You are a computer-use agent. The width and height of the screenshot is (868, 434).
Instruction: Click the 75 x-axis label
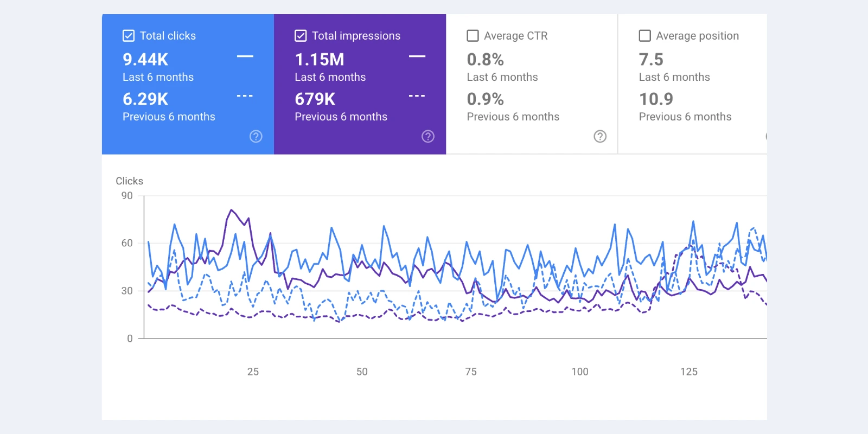point(471,372)
